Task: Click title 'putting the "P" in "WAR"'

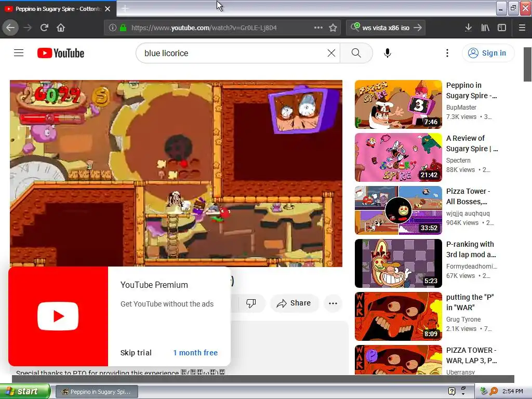Action: [470, 302]
